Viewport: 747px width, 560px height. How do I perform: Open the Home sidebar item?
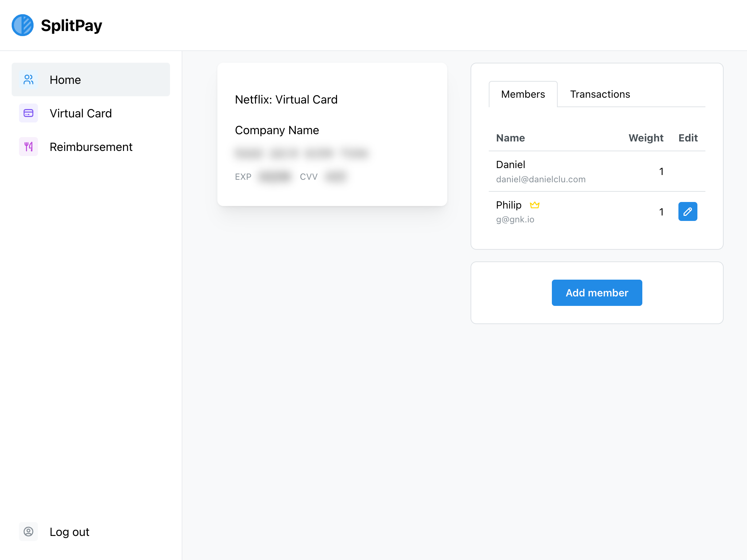coord(65,80)
